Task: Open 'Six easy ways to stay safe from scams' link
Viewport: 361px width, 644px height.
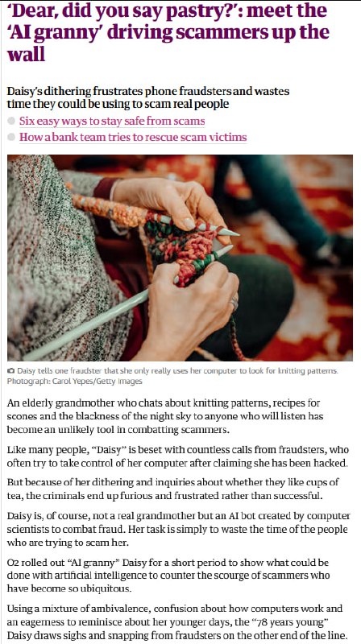Action: click(112, 122)
